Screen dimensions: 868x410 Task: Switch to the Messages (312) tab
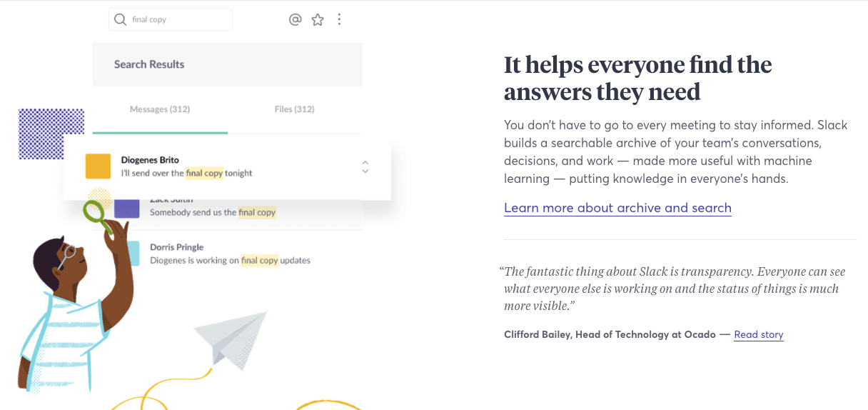tap(160, 109)
